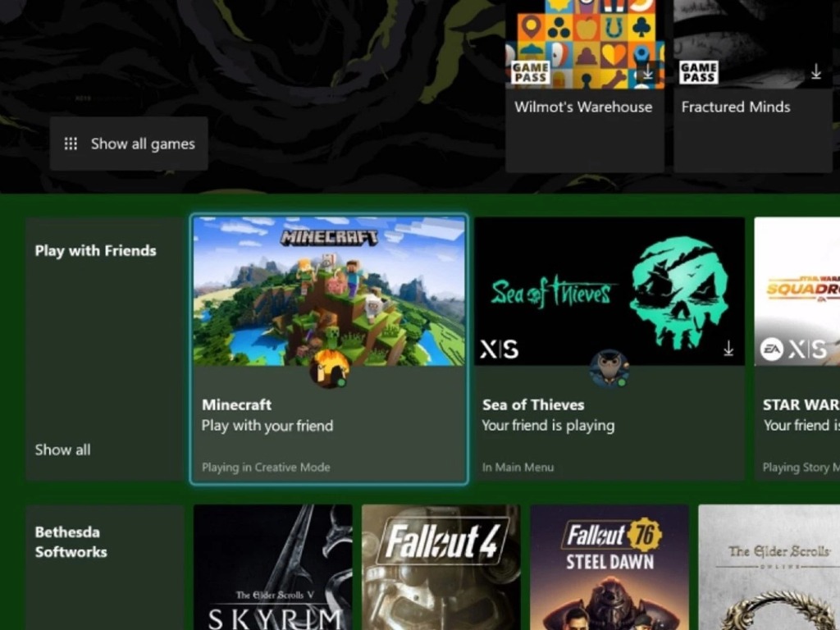Click the X|S badge on Sea of Thieves
This screenshot has width=840, height=630.
click(499, 349)
